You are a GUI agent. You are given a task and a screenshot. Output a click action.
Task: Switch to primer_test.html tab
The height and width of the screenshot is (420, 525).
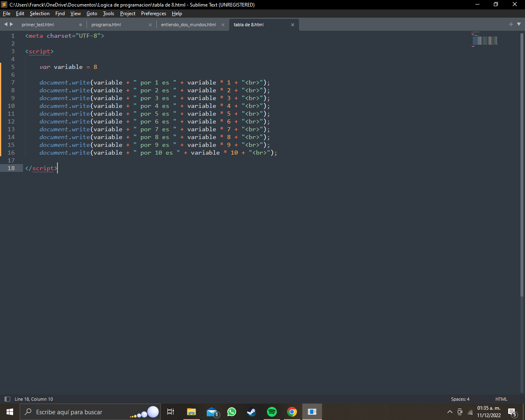38,25
